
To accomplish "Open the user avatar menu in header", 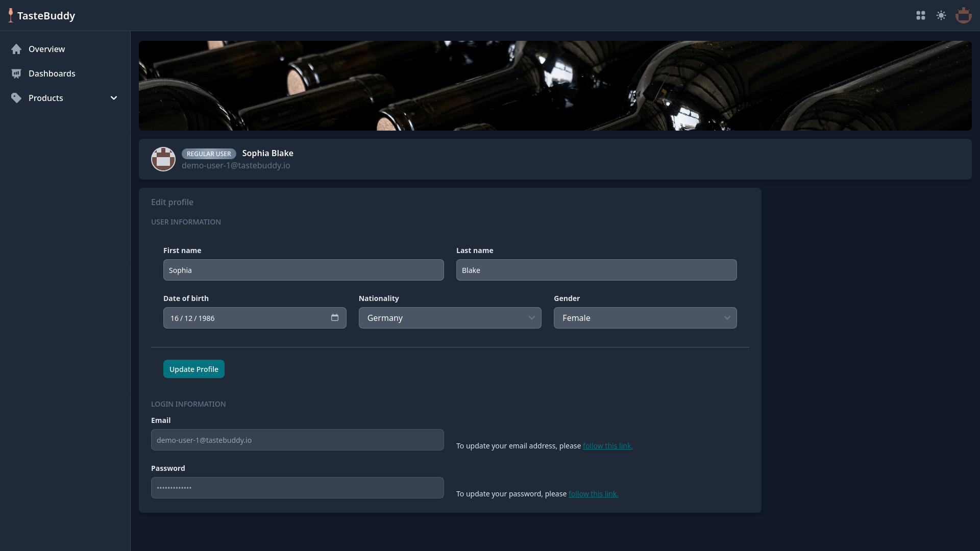I will [964, 15].
